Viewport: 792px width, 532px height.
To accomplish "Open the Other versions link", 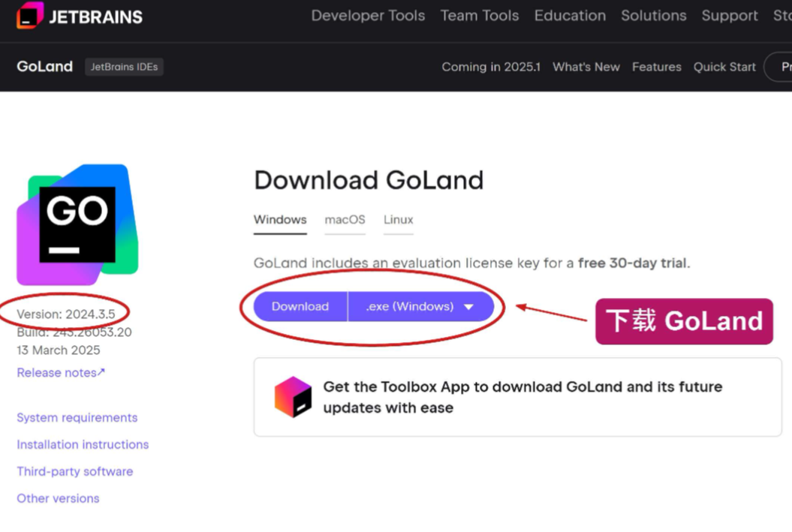I will [x=58, y=499].
